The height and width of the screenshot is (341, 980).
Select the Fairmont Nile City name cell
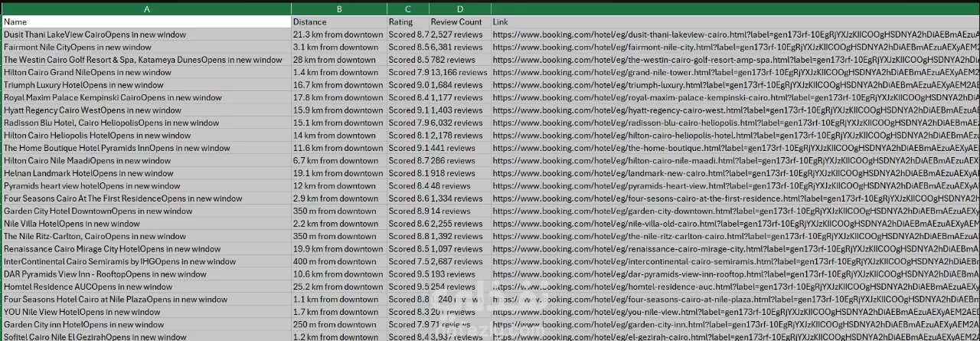146,47
